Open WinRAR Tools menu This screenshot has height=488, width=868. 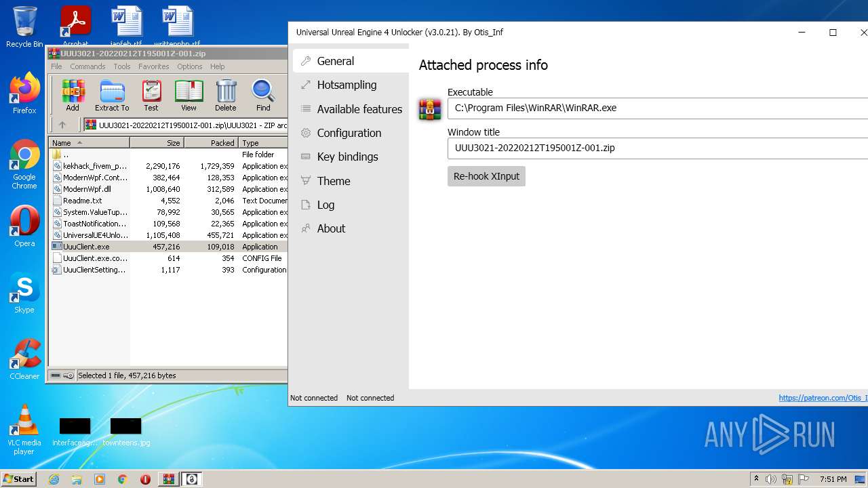coord(122,66)
